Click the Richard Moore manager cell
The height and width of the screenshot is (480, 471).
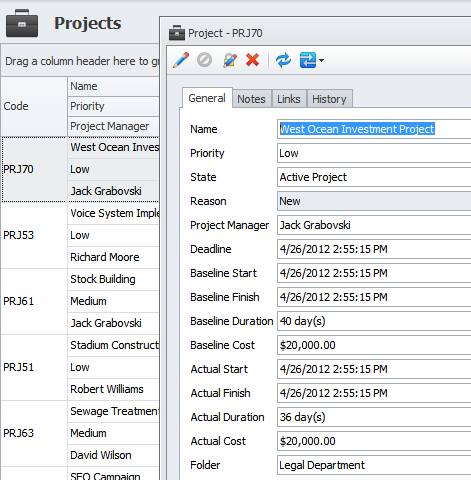113,257
